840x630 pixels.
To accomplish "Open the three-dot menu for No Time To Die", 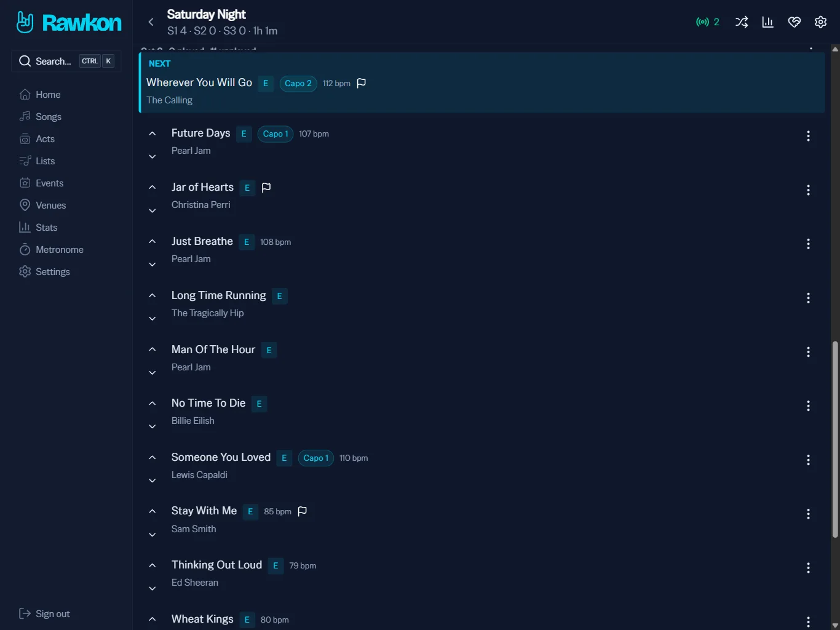I will click(x=808, y=405).
